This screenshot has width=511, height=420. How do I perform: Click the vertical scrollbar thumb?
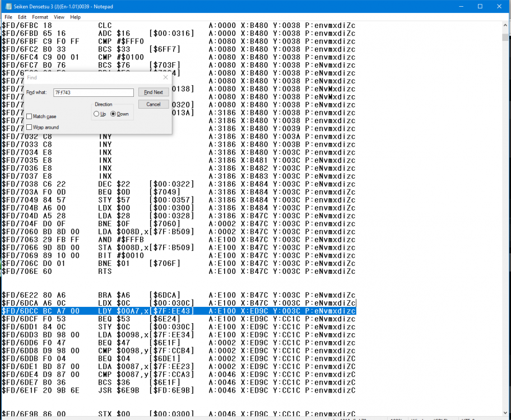505,37
